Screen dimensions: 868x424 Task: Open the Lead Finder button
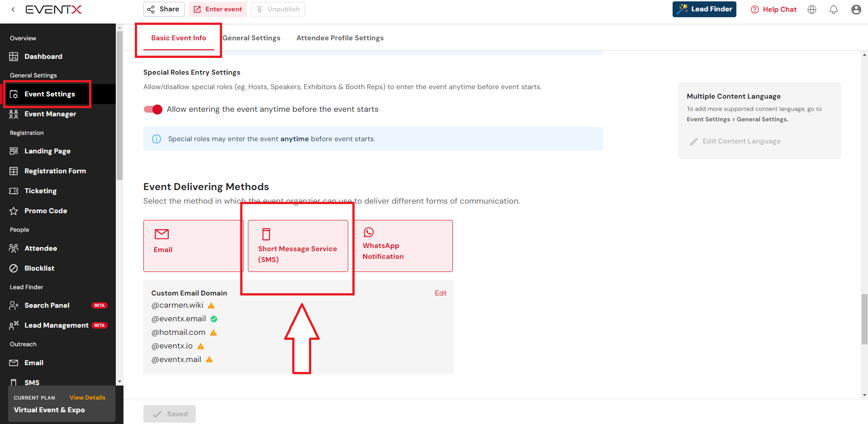(x=704, y=9)
